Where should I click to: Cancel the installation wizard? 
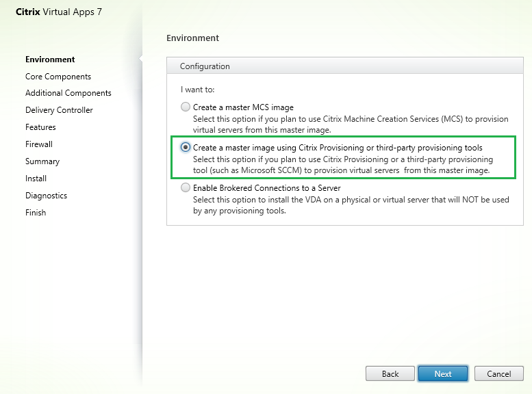click(498, 373)
